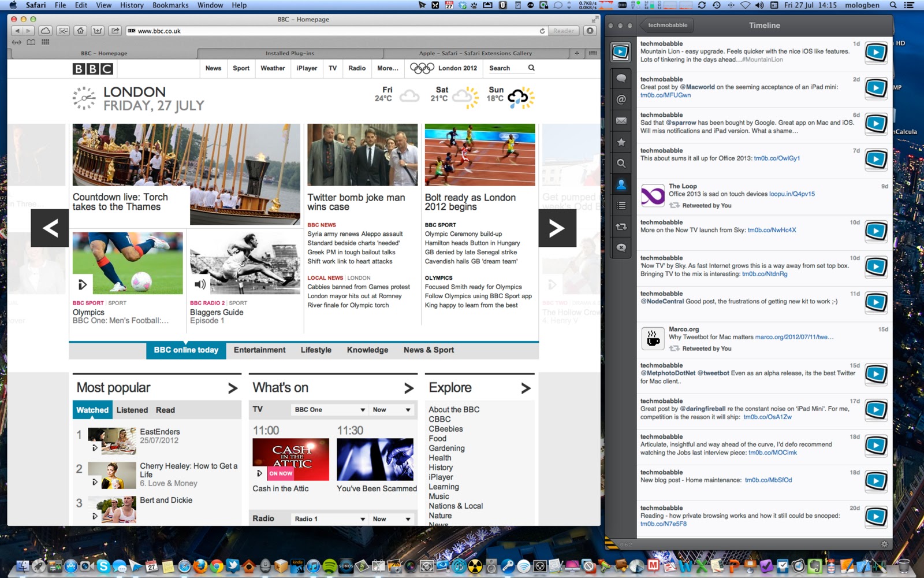Open Firefox from the Dock
Viewport: 924px width, 578px height.
point(200,566)
